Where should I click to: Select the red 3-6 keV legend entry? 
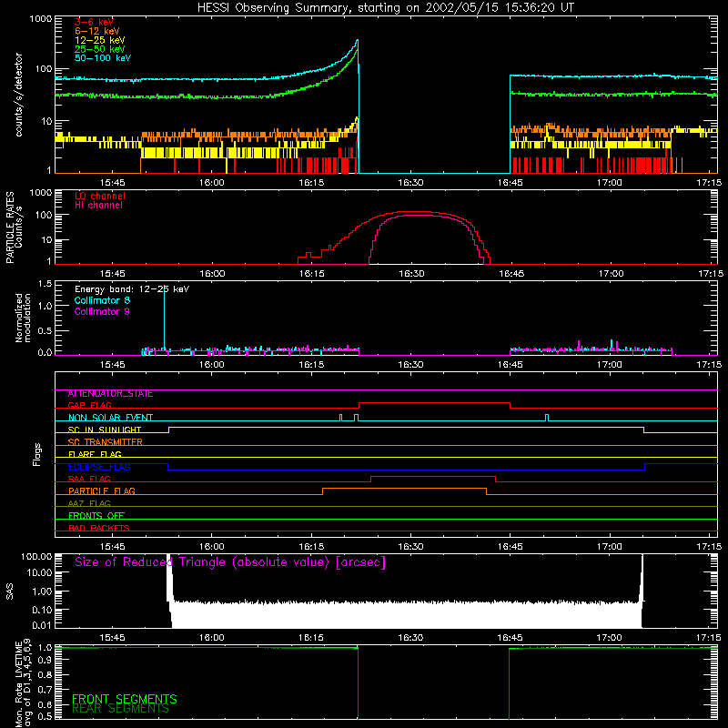pyautogui.click(x=94, y=22)
